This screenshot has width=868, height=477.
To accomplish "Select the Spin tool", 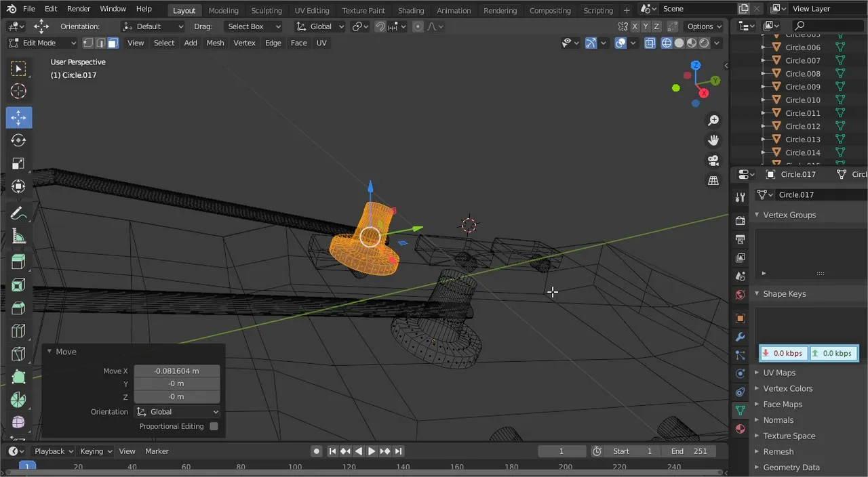I will coord(18,400).
